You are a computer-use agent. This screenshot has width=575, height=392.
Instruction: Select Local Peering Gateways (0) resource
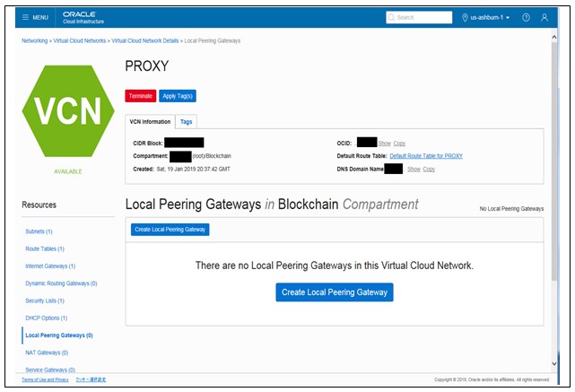pos(59,335)
